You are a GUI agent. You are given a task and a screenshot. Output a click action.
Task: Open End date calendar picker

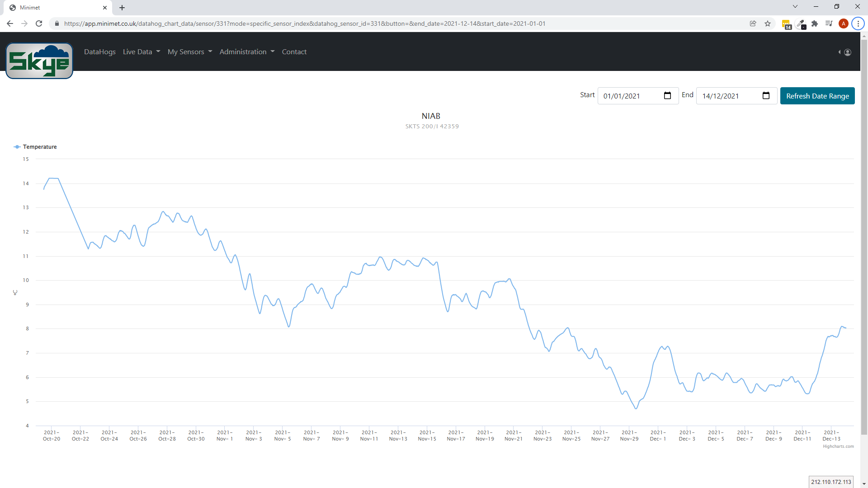[x=766, y=96]
